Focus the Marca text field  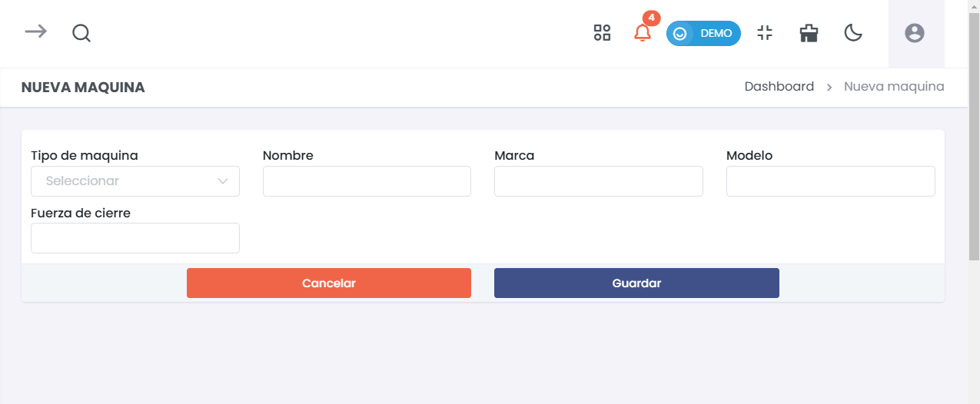coord(599,181)
